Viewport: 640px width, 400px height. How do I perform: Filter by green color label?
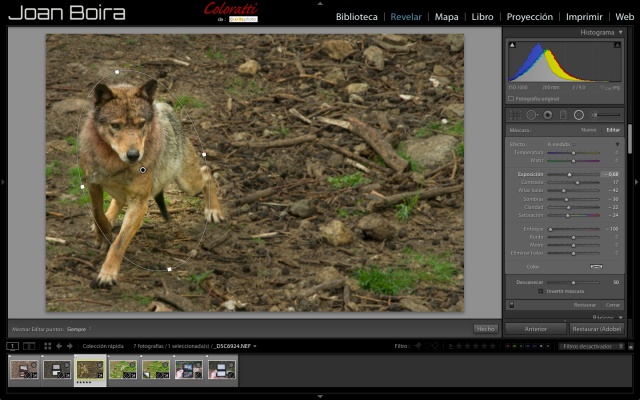(x=521, y=346)
